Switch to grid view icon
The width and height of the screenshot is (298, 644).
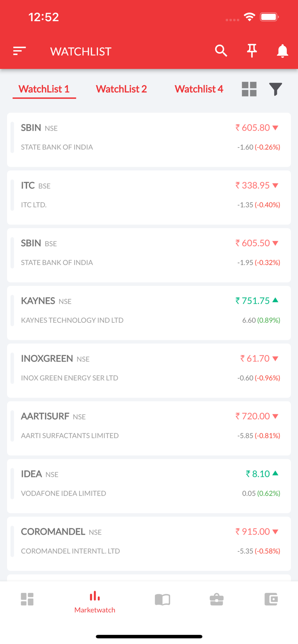tap(249, 89)
